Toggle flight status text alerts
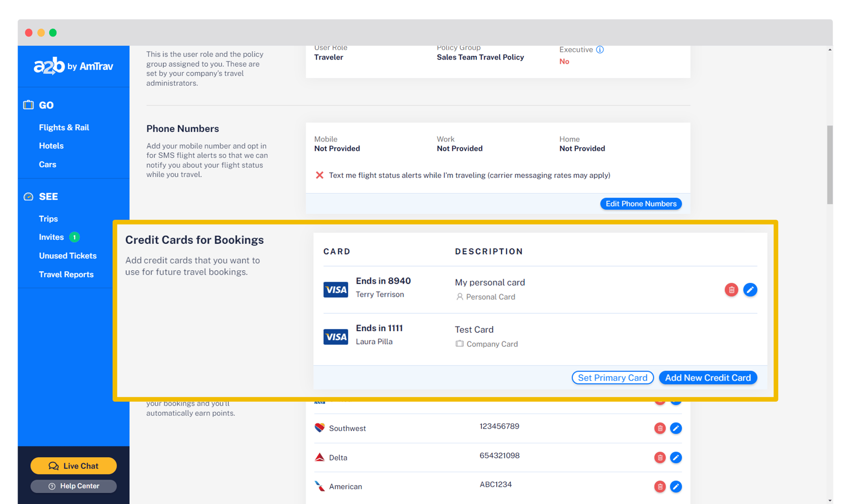Screen dimensions: 851x504 pyautogui.click(x=320, y=175)
